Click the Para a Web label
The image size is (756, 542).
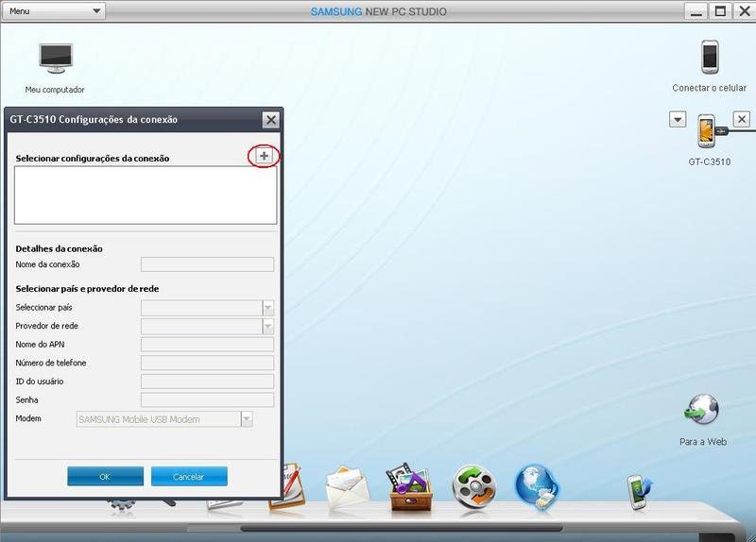[x=702, y=442]
